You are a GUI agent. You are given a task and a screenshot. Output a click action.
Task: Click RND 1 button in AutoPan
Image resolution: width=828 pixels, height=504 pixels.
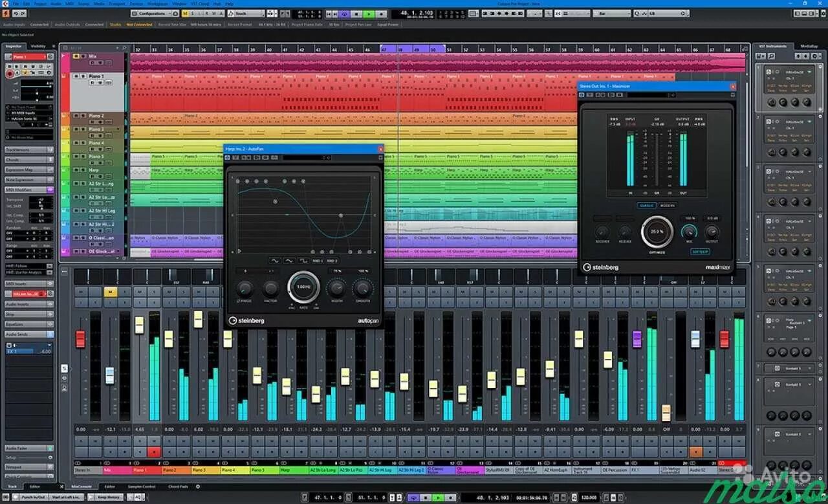318,261
